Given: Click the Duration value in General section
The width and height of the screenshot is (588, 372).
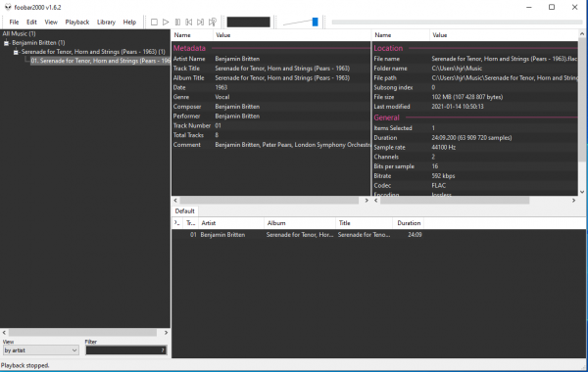Looking at the screenshot, I should point(471,137).
